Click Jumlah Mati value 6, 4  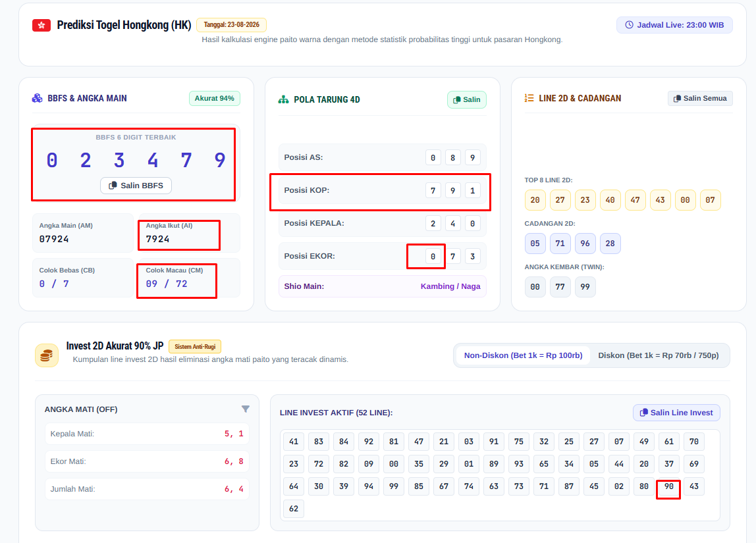click(x=234, y=489)
